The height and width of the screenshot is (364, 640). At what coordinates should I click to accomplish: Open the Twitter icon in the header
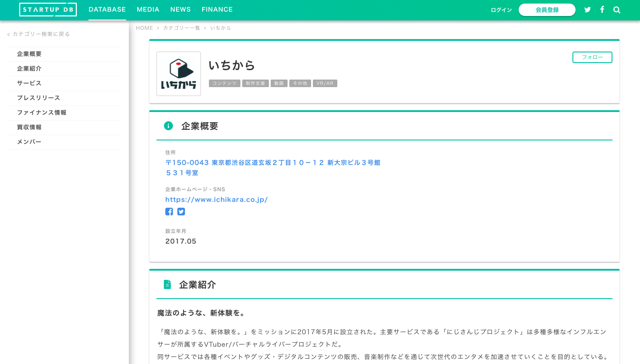(588, 10)
